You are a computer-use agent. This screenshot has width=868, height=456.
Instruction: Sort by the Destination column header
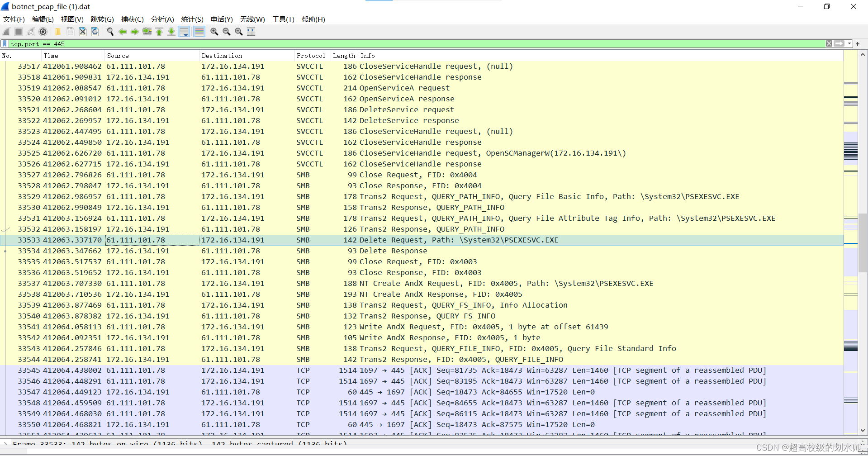(247, 56)
